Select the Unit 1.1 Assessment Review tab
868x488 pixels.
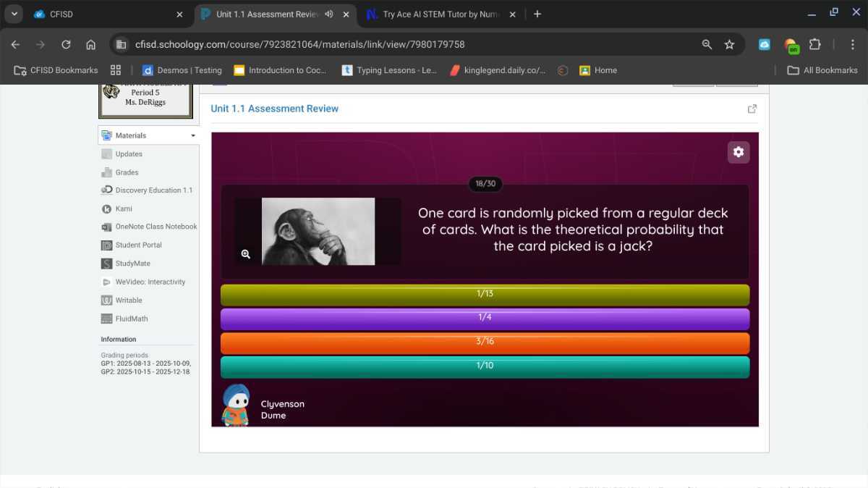pyautogui.click(x=268, y=14)
